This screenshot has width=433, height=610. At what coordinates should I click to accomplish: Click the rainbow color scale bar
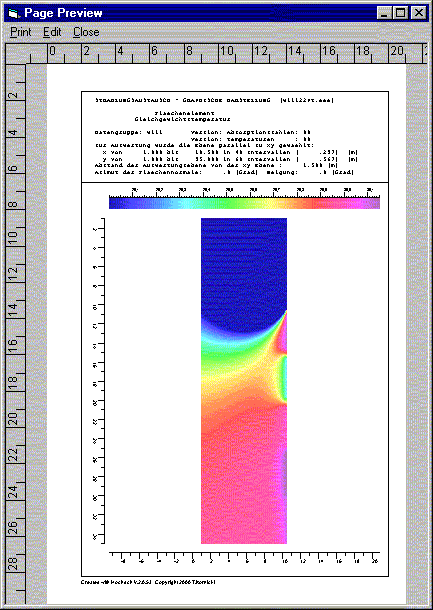[x=244, y=203]
